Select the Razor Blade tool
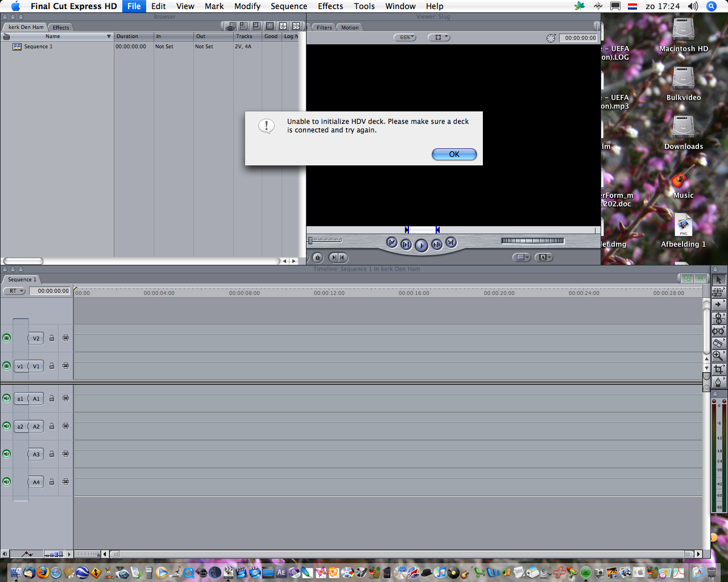Viewport: 728px width, 582px height. tap(718, 343)
